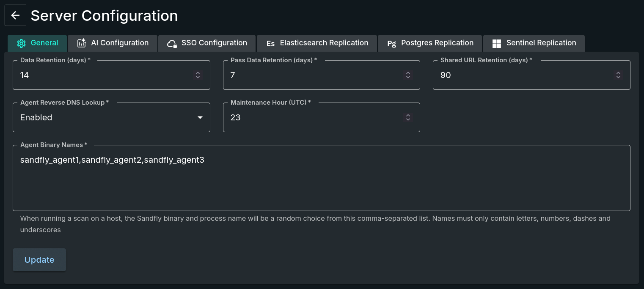This screenshot has width=644, height=289.
Task: Click the back arrow beside Server Configuration
Action: pos(15,15)
